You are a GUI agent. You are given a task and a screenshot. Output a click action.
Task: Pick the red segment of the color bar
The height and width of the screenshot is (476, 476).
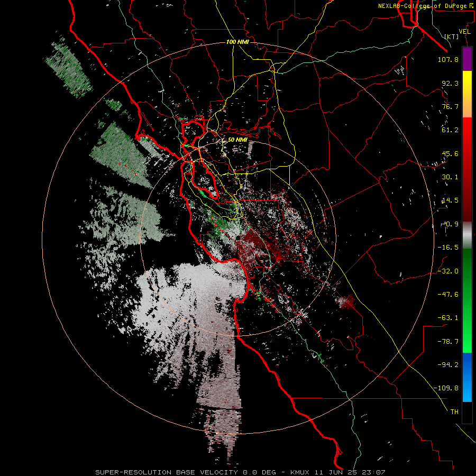point(467,169)
